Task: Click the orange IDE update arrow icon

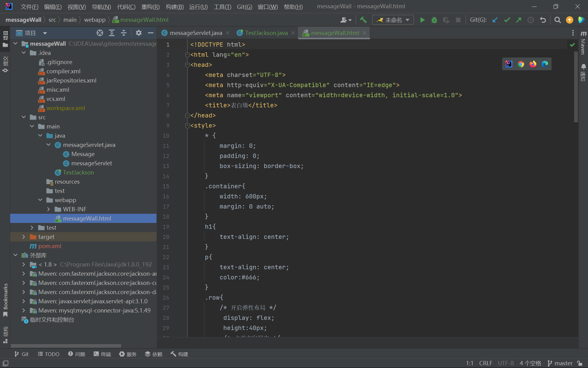Action: pyautogui.click(x=570, y=20)
